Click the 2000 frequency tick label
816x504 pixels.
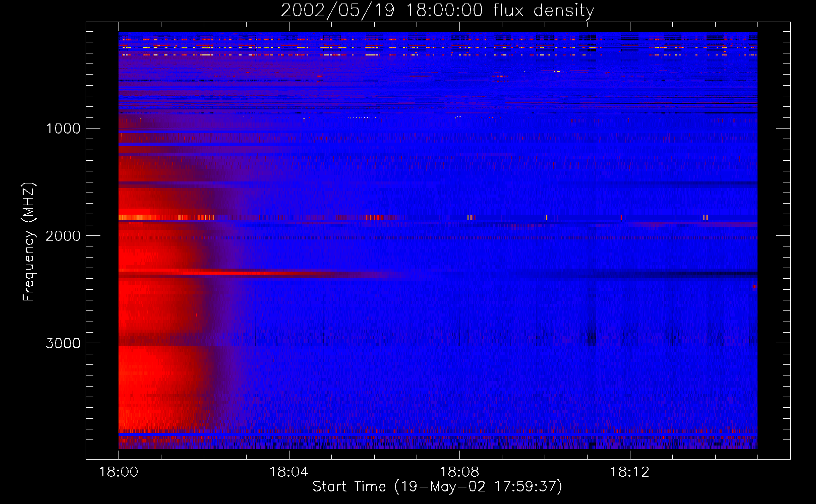pyautogui.click(x=63, y=236)
